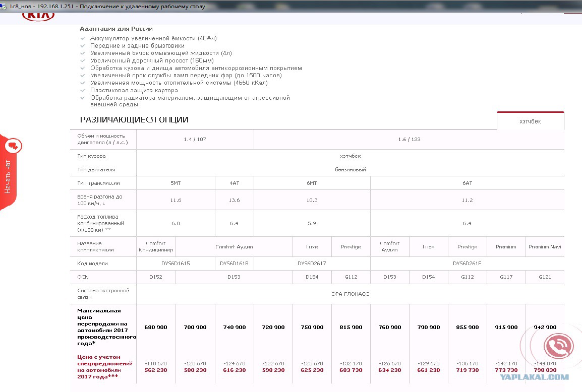Viewport: 582px width, 392px height.
Task: Click special price 634 230
Action: click(390, 370)
